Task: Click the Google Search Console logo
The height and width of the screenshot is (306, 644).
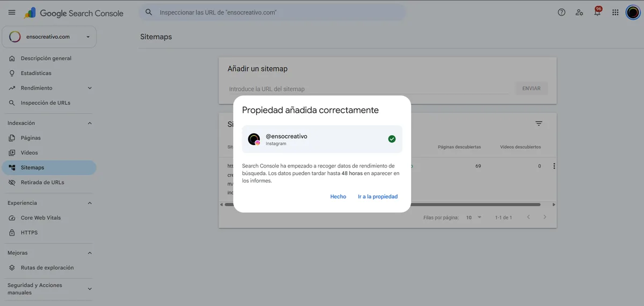Action: [x=75, y=13]
